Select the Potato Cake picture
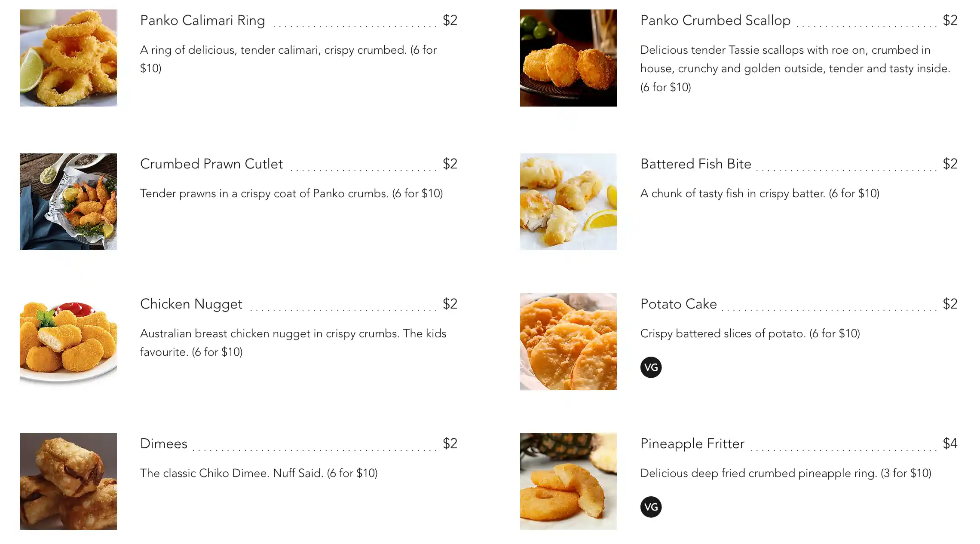 568,342
